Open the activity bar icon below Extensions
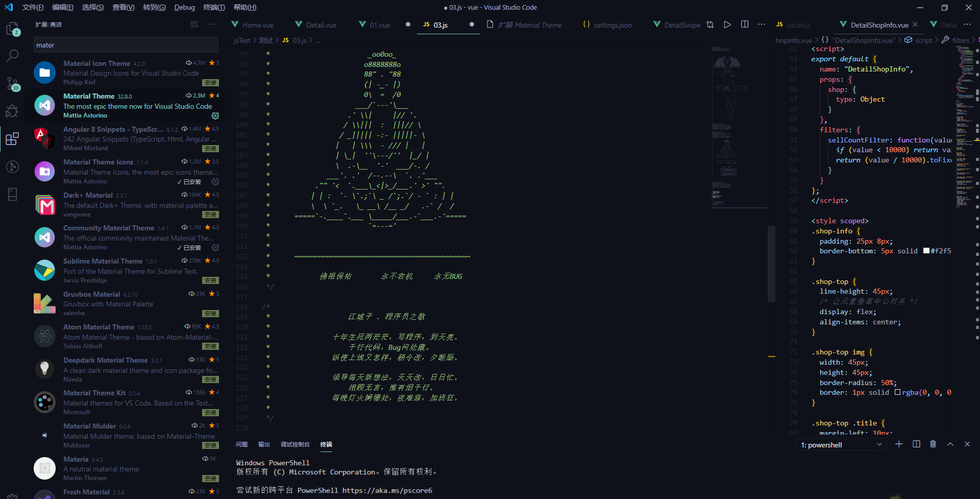The width and height of the screenshot is (980, 499). coord(12,167)
